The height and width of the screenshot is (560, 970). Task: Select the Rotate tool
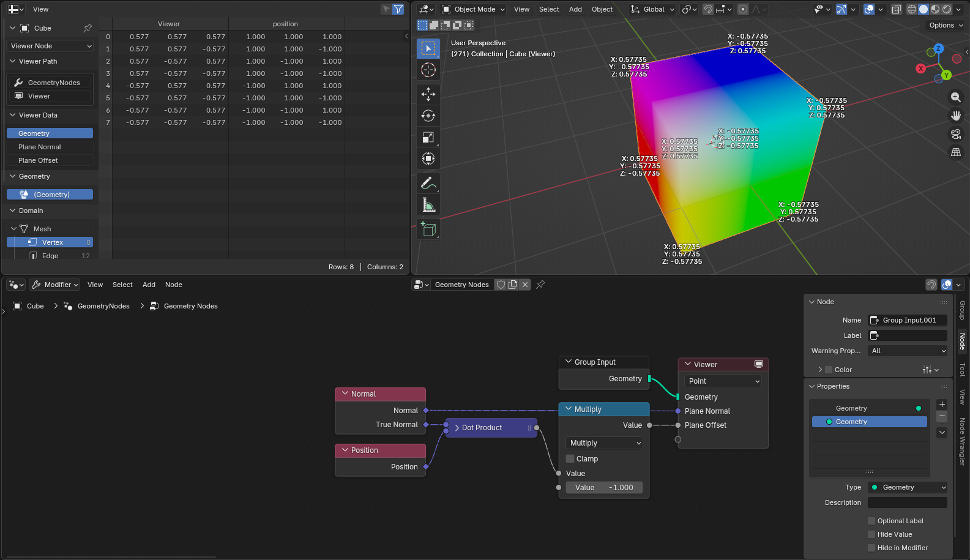click(428, 116)
